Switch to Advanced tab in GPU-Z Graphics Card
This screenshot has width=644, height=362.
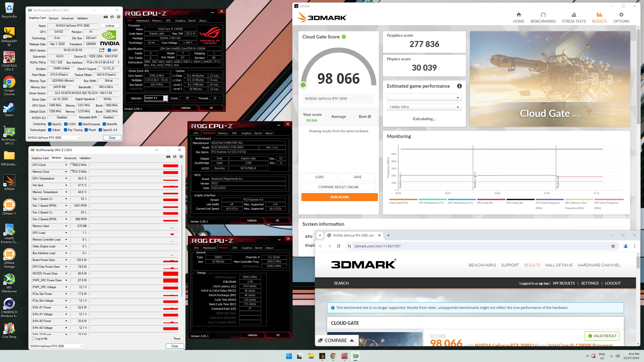click(67, 18)
